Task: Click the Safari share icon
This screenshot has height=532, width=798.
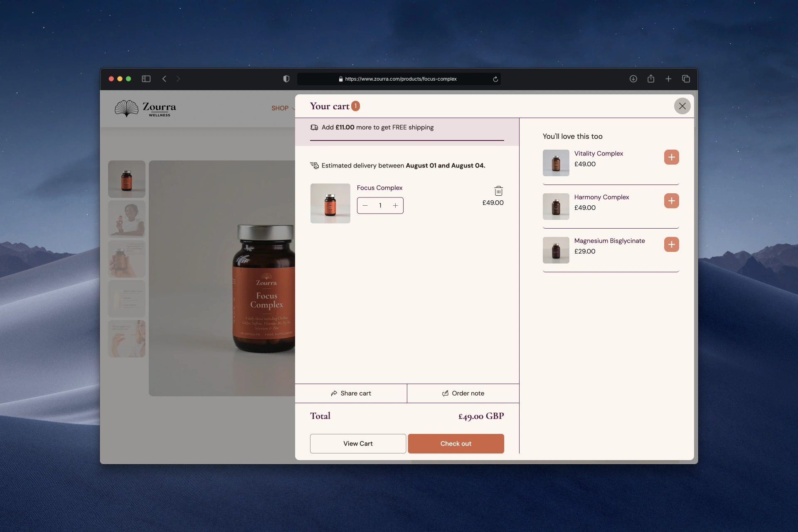Action: (650, 79)
